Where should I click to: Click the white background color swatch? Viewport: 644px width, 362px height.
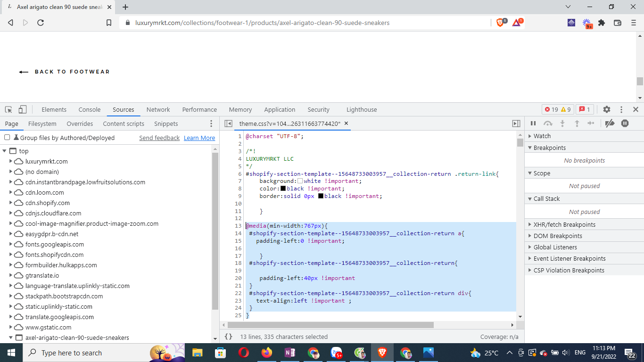[300, 181]
